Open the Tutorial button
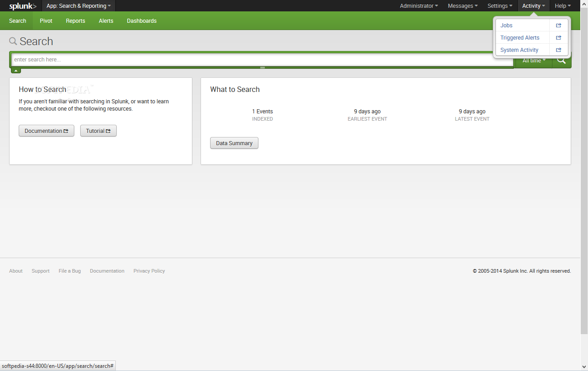Viewport: 588px width, 371px height. click(x=98, y=131)
